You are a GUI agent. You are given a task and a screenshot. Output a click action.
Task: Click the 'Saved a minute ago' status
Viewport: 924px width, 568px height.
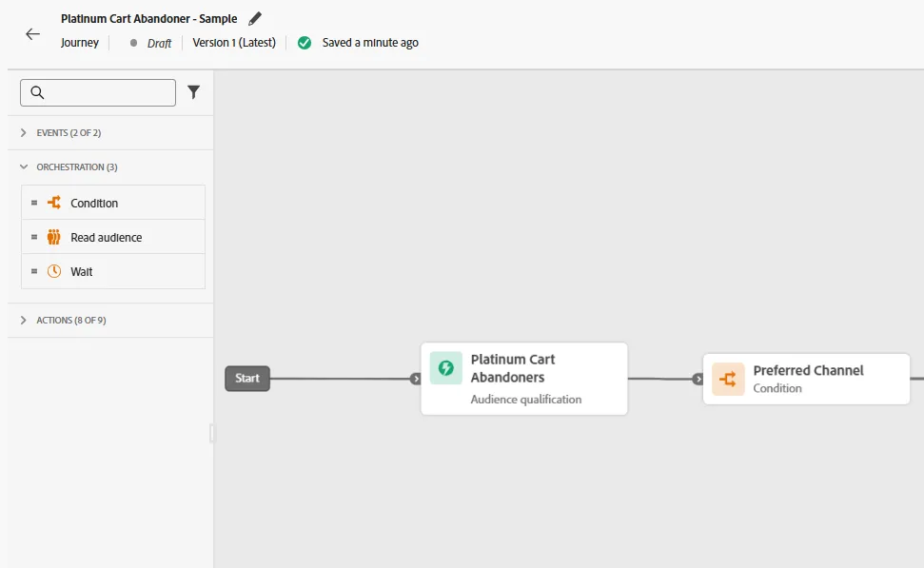point(370,43)
